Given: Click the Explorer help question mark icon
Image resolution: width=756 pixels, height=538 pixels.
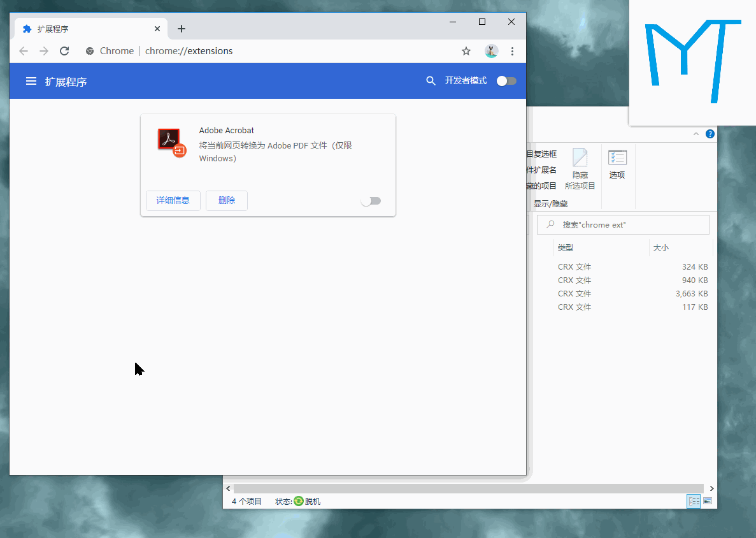Looking at the screenshot, I should coord(710,134).
